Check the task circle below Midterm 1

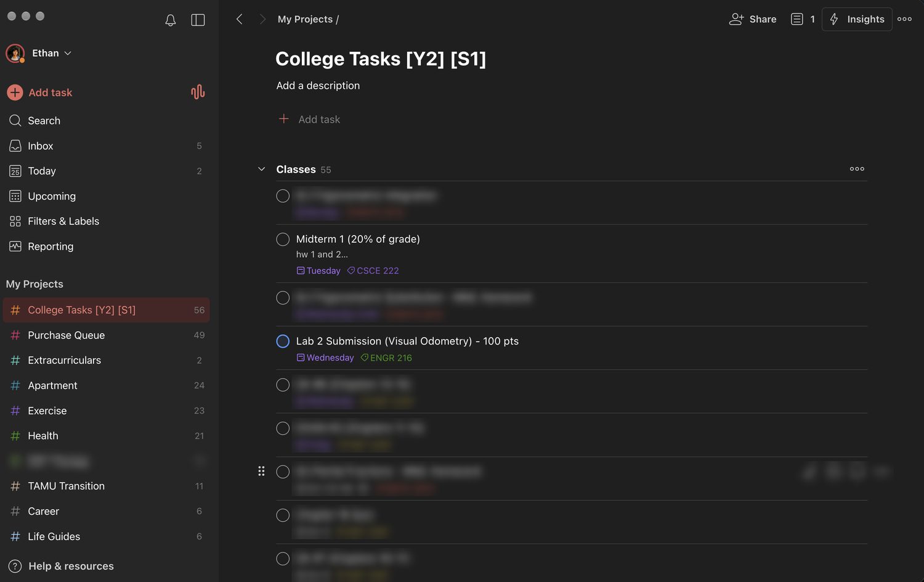283,298
